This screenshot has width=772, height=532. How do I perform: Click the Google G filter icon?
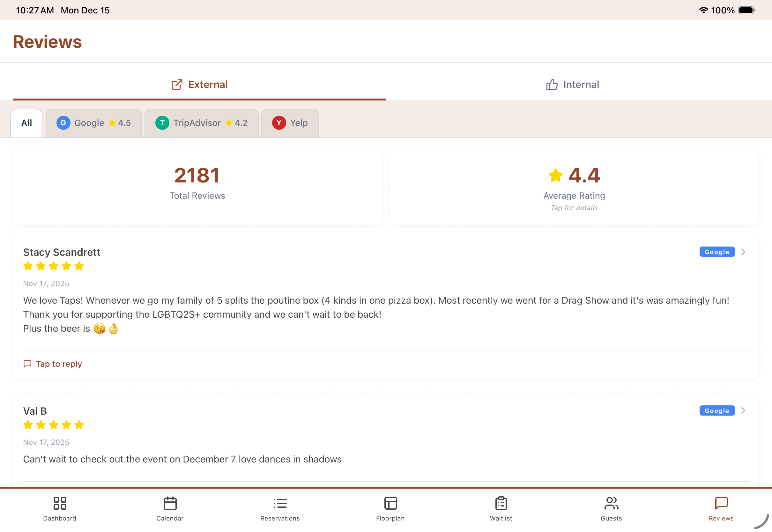coord(63,123)
